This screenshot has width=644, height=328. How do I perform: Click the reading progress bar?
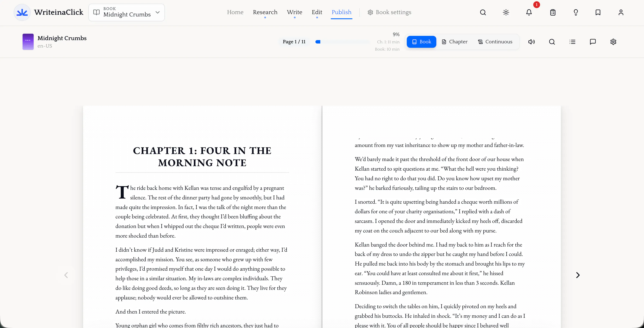pos(342,42)
